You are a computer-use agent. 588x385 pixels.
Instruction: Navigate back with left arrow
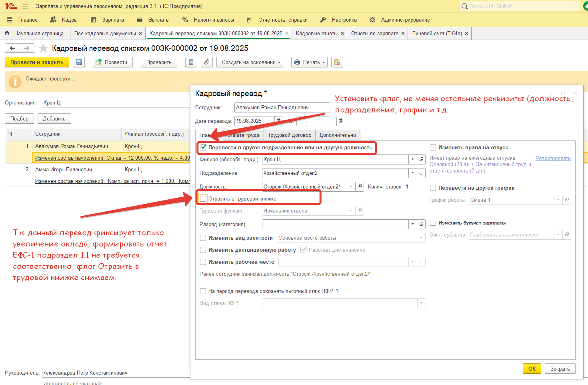pyautogui.click(x=12, y=48)
